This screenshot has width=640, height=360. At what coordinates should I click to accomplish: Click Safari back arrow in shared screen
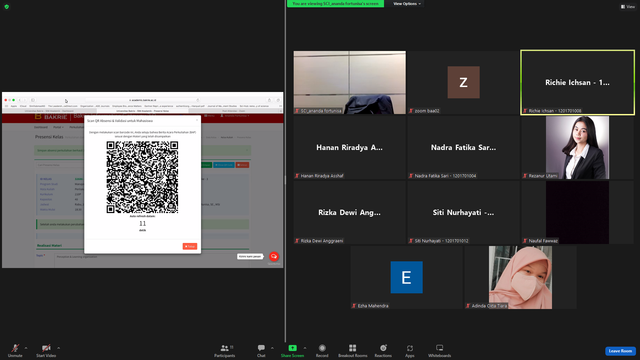(x=20, y=100)
